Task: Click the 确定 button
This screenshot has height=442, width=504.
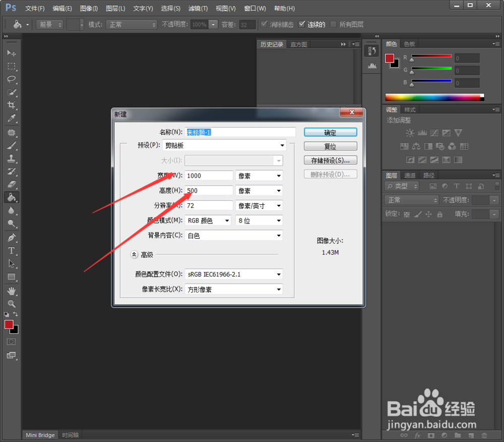Action: pyautogui.click(x=330, y=132)
